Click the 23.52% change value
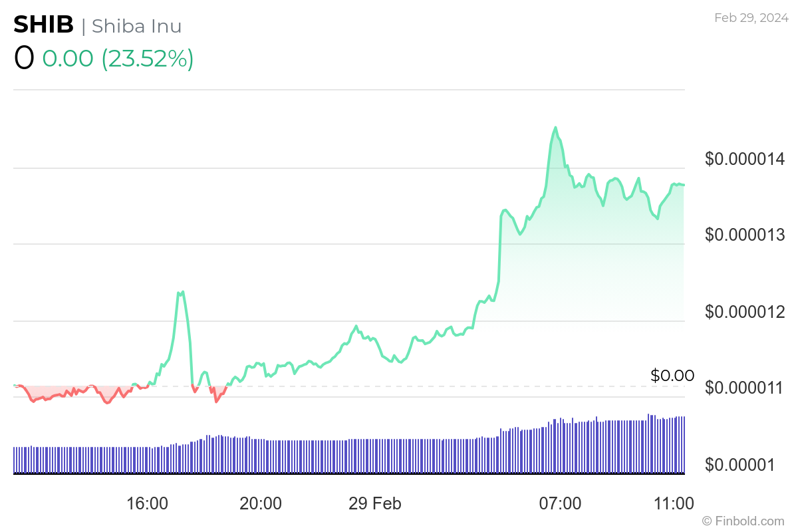Image resolution: width=798 pixels, height=532 pixels. click(x=148, y=59)
